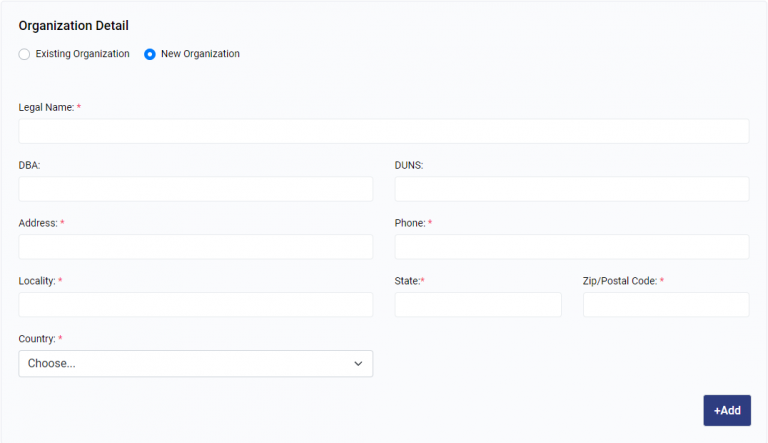
Task: Focus the Address text field
Action: pyautogui.click(x=195, y=247)
